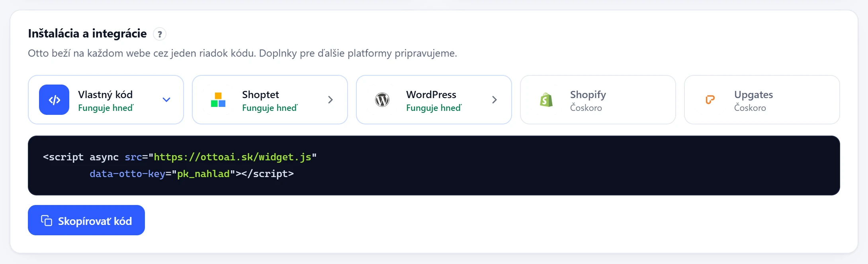Click the Shoptet colored blocks logo
The width and height of the screenshot is (868, 264).
pyautogui.click(x=218, y=100)
